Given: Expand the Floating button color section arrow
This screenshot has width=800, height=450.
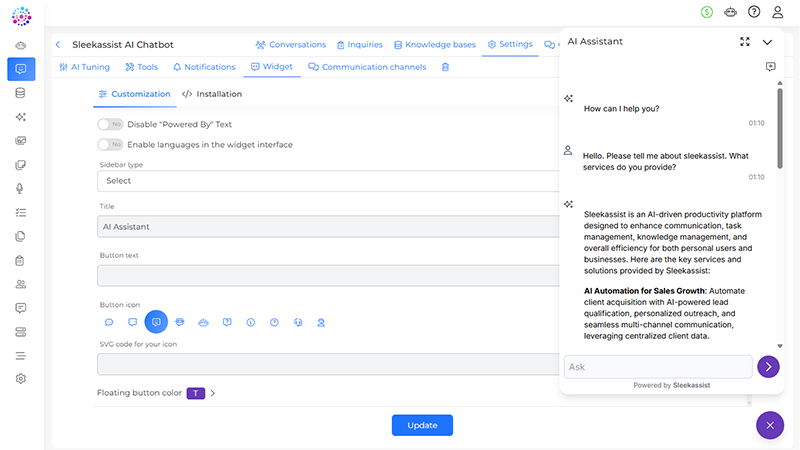Looking at the screenshot, I should tap(213, 393).
